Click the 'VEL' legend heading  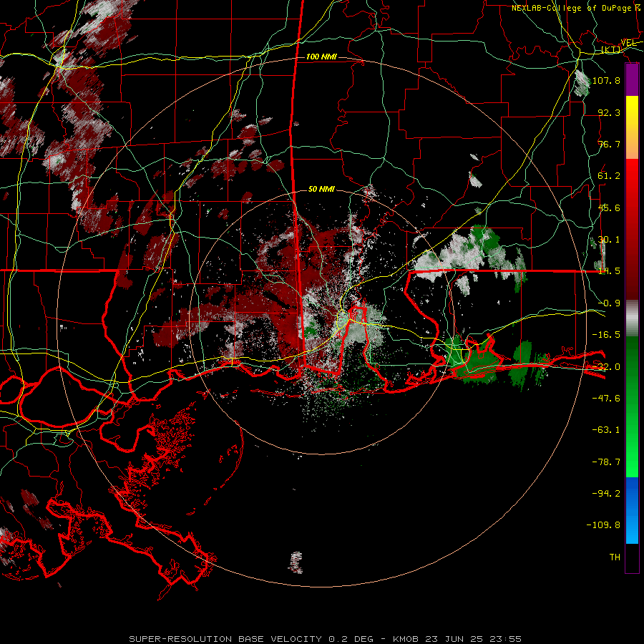628,43
